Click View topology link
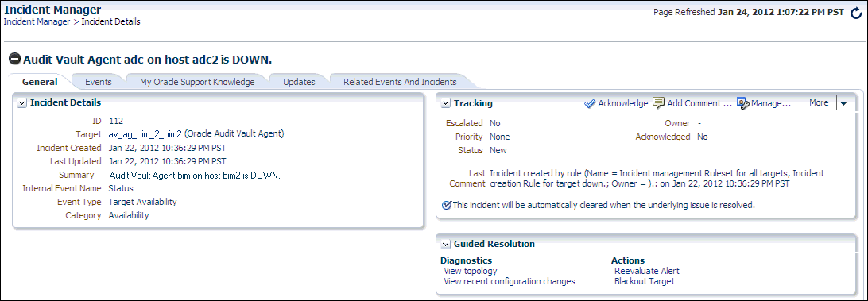Image resolution: width=868 pixels, height=301 pixels. click(471, 271)
